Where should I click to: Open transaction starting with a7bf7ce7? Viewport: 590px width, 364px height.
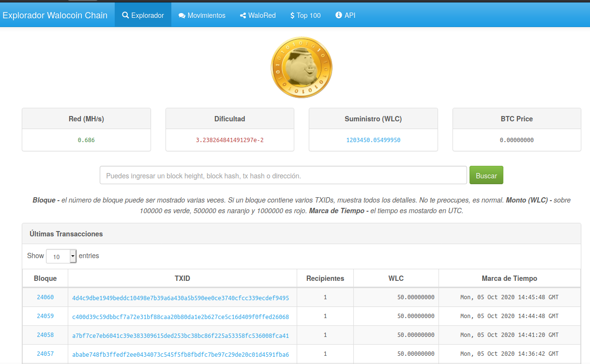(181, 335)
